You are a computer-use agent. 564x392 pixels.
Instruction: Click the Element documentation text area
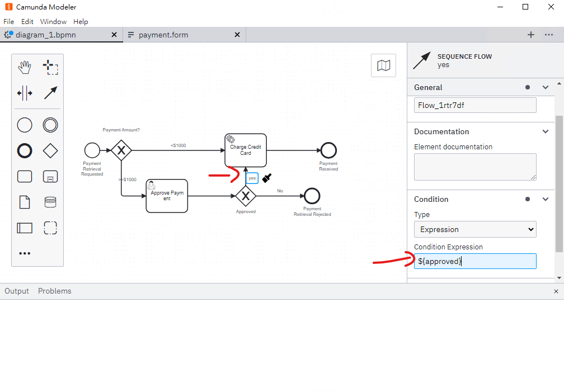coord(475,167)
